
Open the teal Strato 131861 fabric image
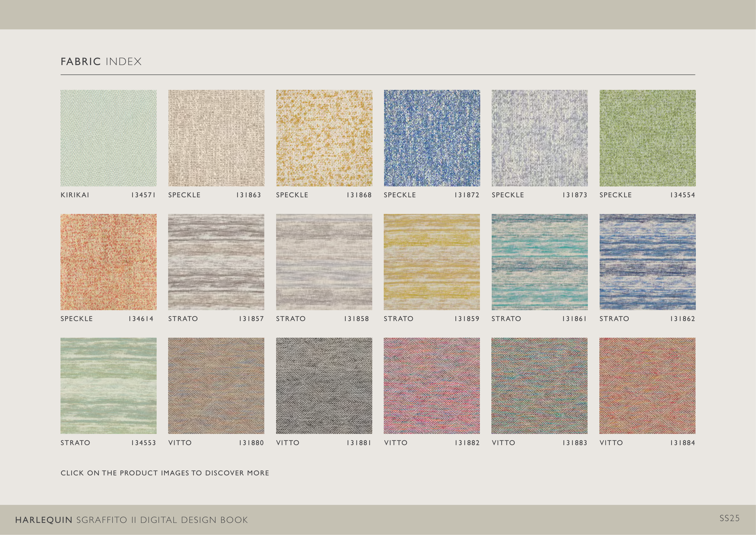click(539, 262)
